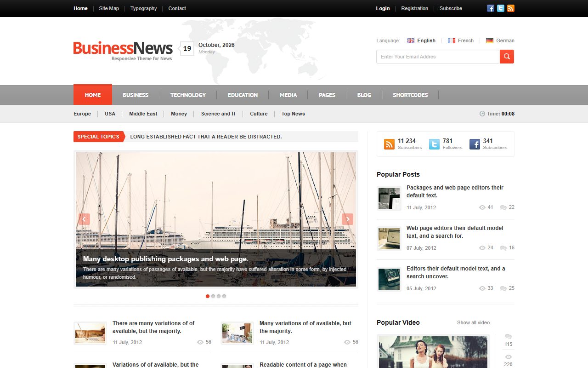Go to the Media menu item
Screen dimensions: 588x368
[288, 95]
